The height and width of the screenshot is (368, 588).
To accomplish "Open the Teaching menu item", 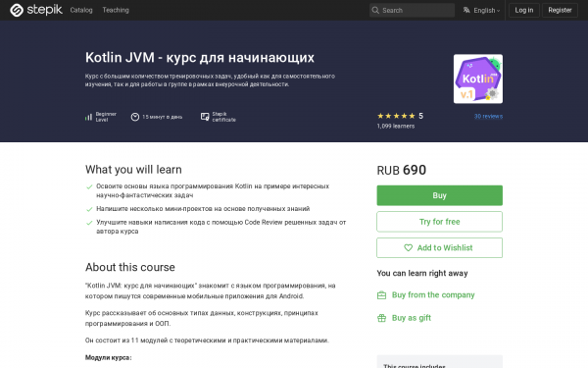I will click(x=116, y=10).
